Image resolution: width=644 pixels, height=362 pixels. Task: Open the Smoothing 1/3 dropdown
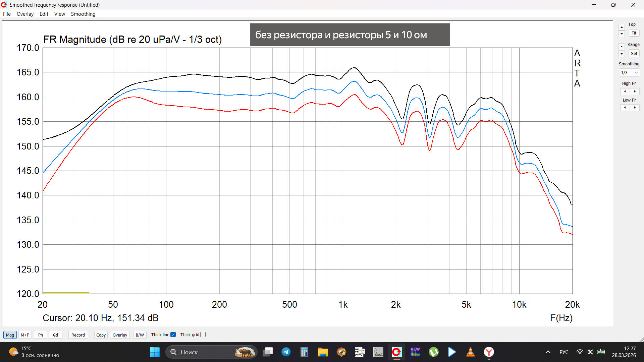point(630,73)
